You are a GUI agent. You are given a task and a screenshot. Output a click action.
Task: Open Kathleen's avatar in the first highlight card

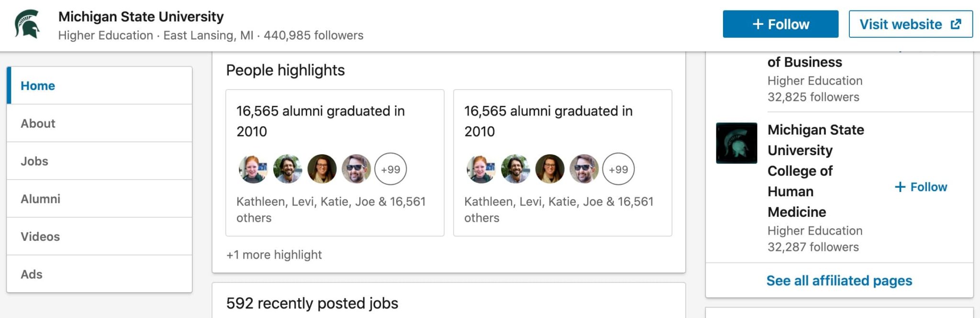tap(253, 169)
